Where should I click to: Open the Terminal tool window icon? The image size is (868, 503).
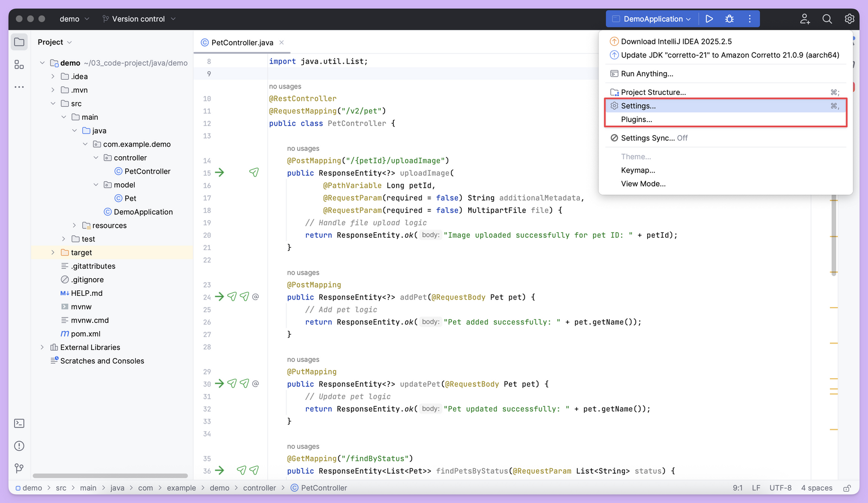pyautogui.click(x=19, y=423)
